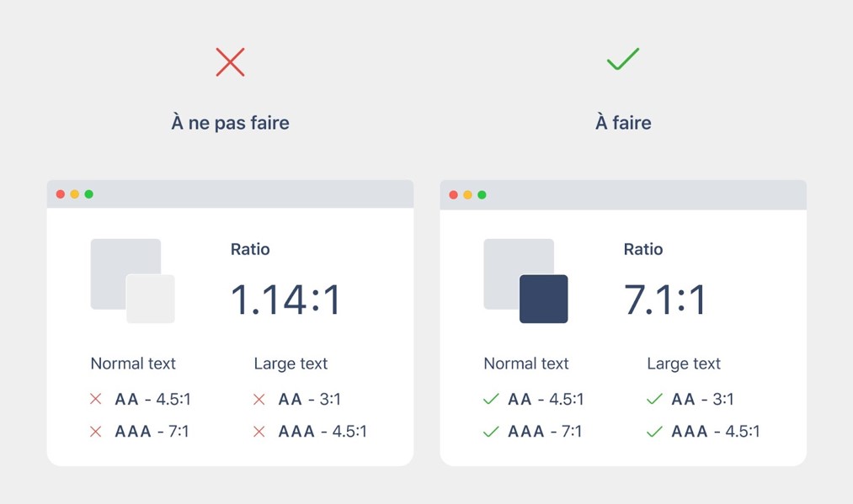Click the red close dot in left window
Screen dimensions: 853x504
(61, 194)
